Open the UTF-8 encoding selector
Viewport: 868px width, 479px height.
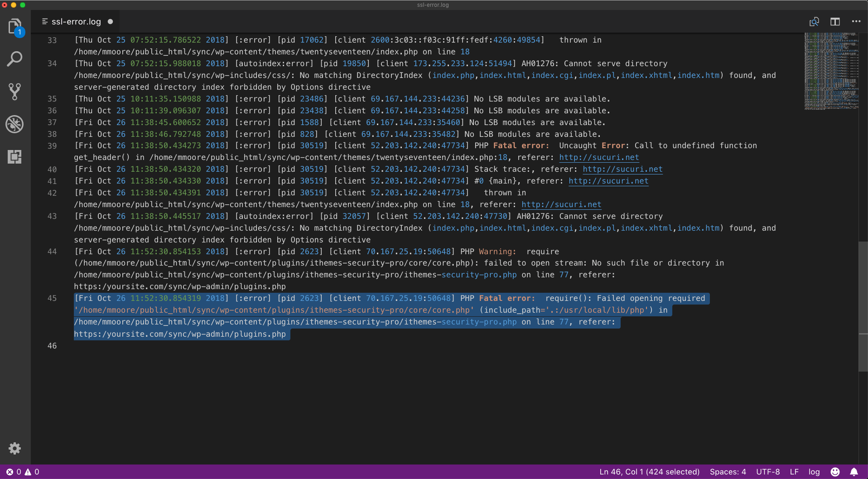[767, 472]
